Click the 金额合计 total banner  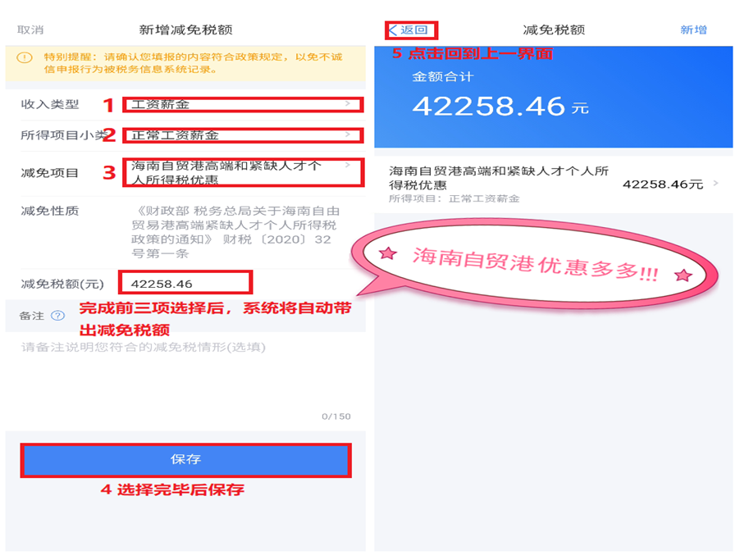(x=554, y=97)
